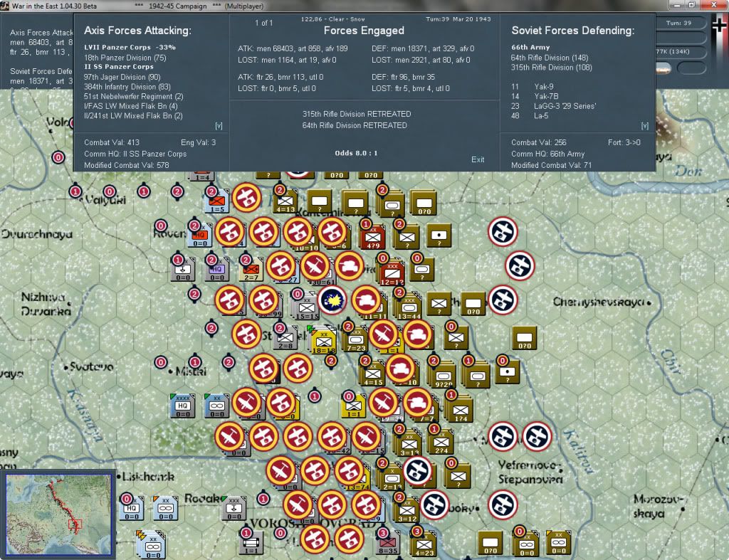Click the Svatovo town label on map
729x560 pixels.
tap(92, 366)
